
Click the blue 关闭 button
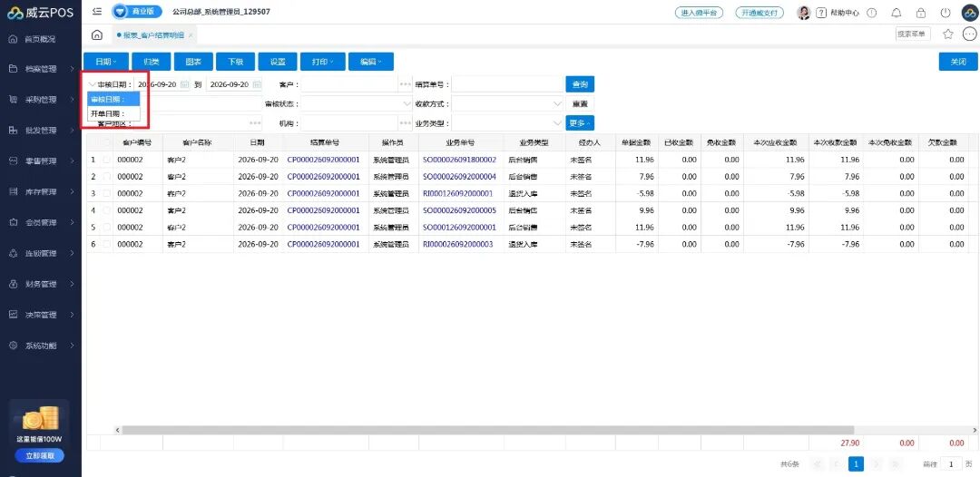click(958, 62)
